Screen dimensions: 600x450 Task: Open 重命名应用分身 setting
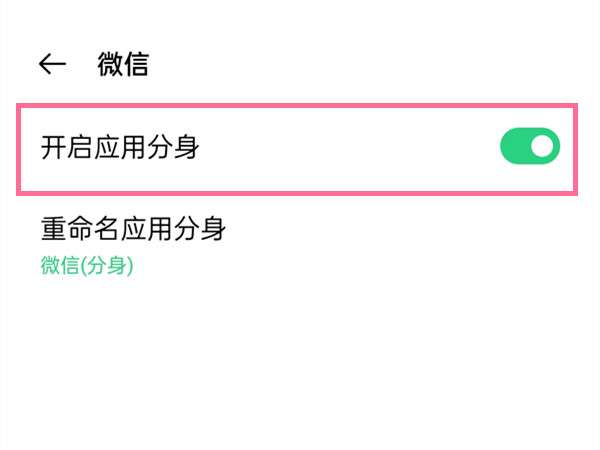coord(133,230)
